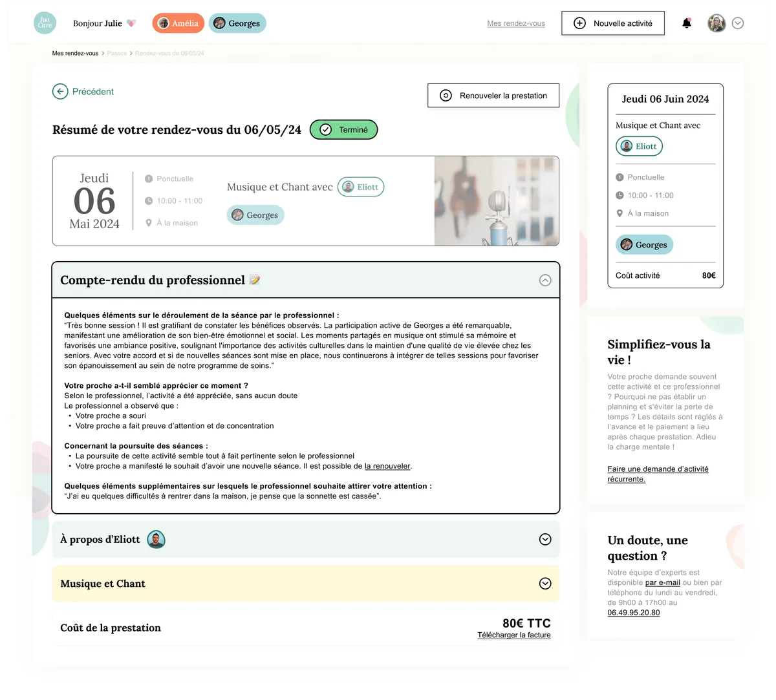Open the user profile avatar
The width and height of the screenshot is (776, 700).
click(717, 23)
